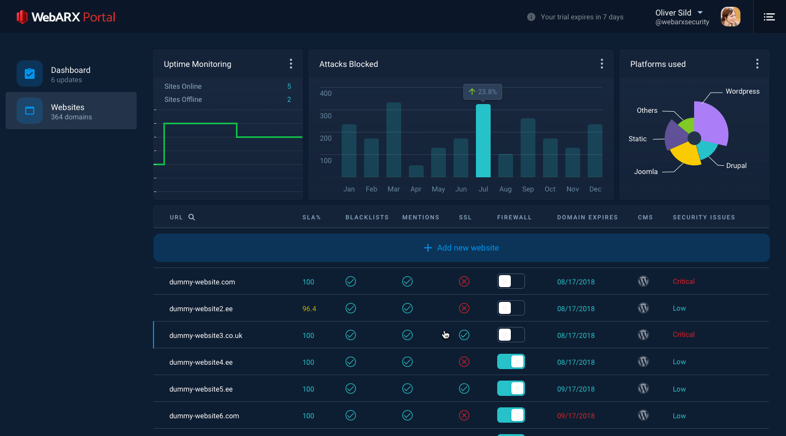
Task: Enable firewall for dummy-website.com
Action: click(x=511, y=282)
